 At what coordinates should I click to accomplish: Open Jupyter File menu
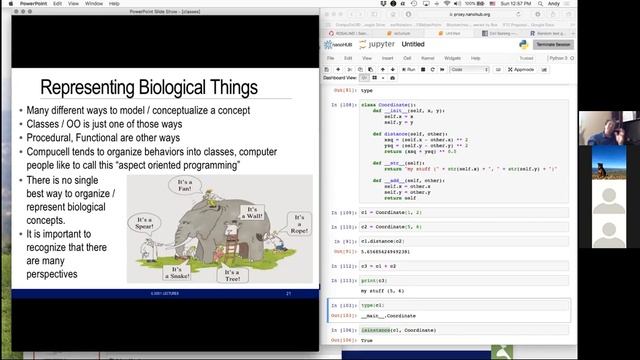[x=330, y=58]
